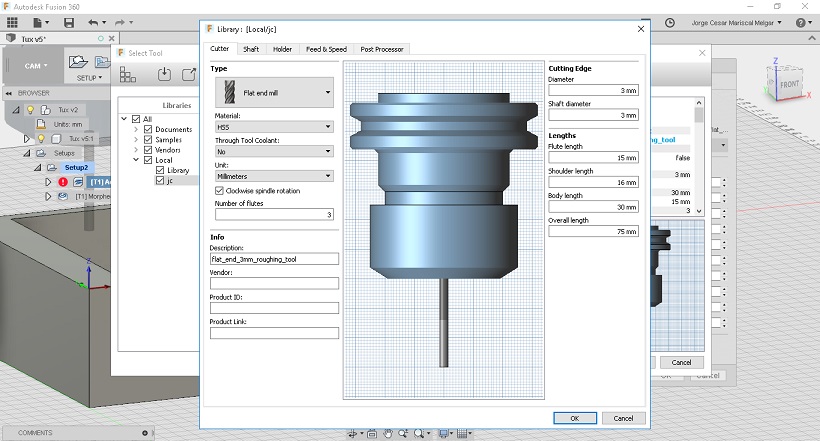Open the Display Settings monitor icon

[x=445, y=434]
